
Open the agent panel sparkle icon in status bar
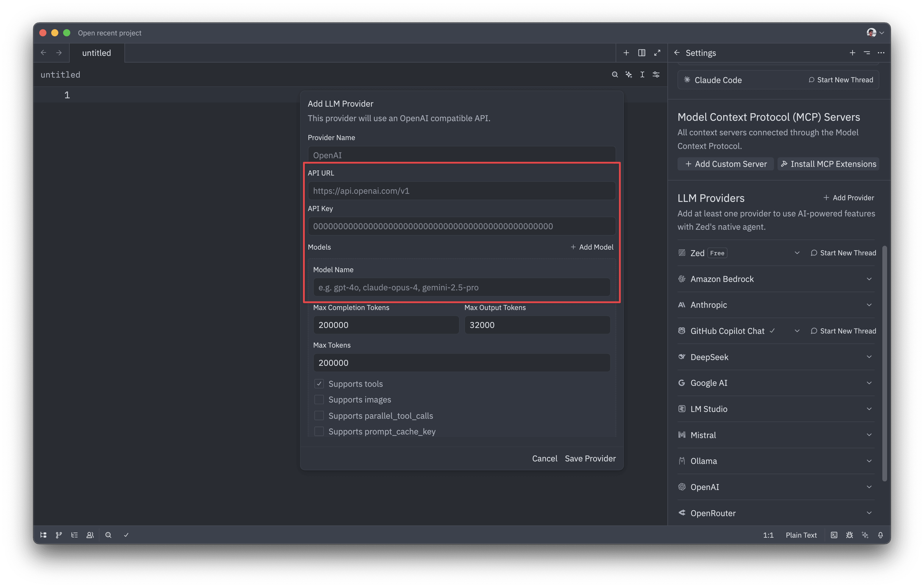click(x=865, y=535)
